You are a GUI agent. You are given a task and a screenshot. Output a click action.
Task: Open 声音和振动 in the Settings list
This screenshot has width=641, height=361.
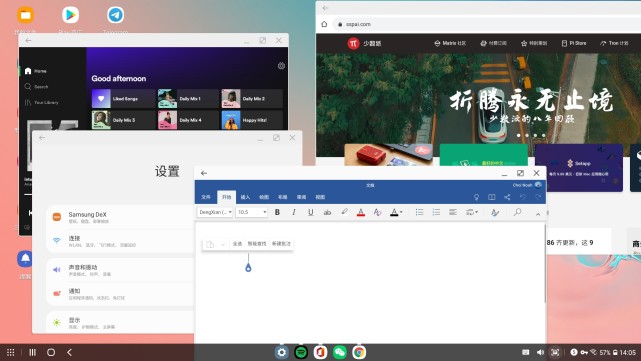(121, 270)
